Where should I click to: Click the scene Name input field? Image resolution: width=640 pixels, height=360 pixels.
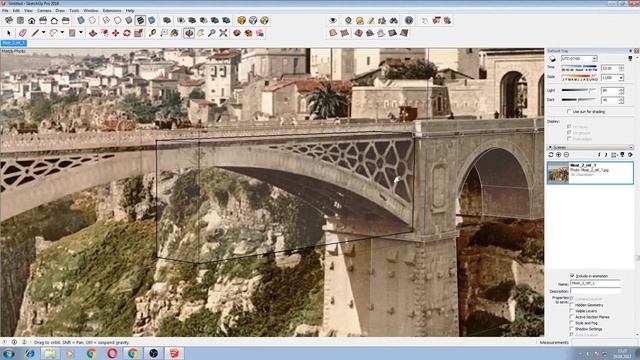[595, 283]
